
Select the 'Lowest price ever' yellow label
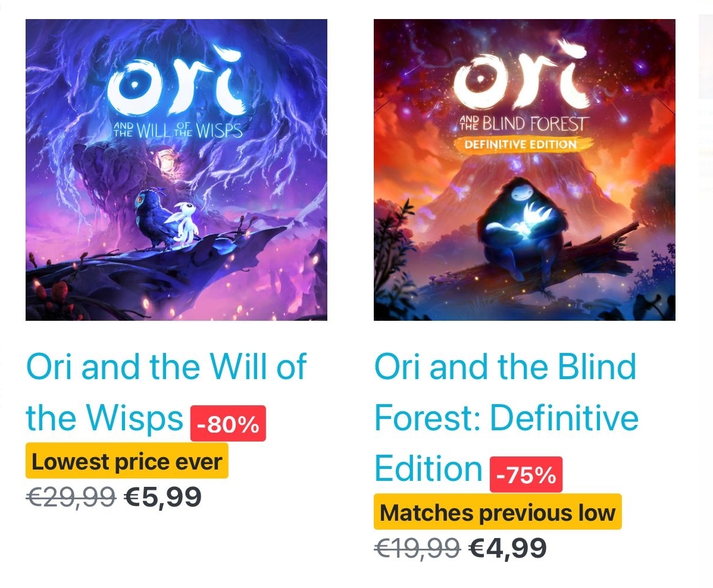(127, 461)
